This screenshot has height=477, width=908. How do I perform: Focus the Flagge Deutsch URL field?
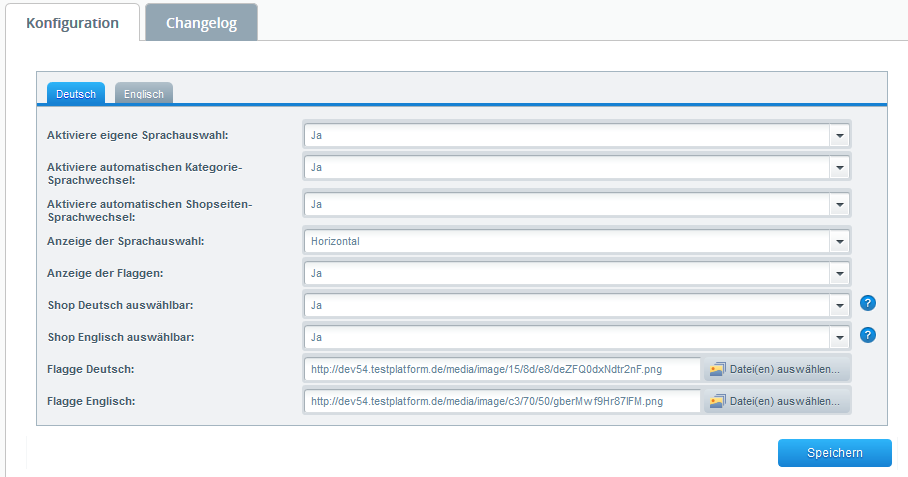[502, 369]
